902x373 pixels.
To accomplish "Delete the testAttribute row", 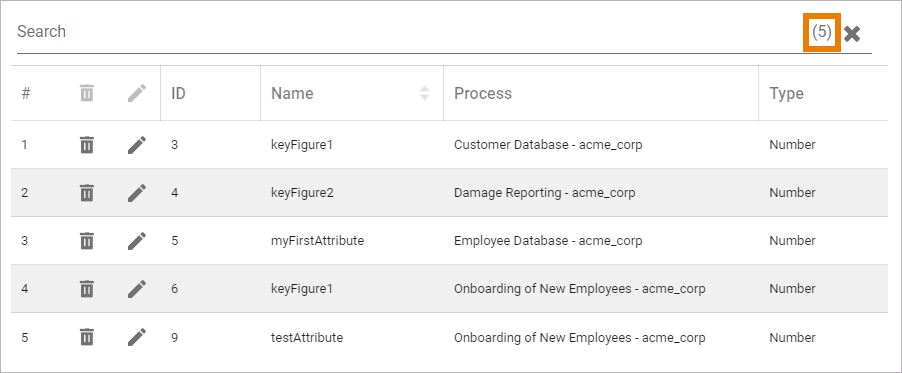I will [86, 337].
